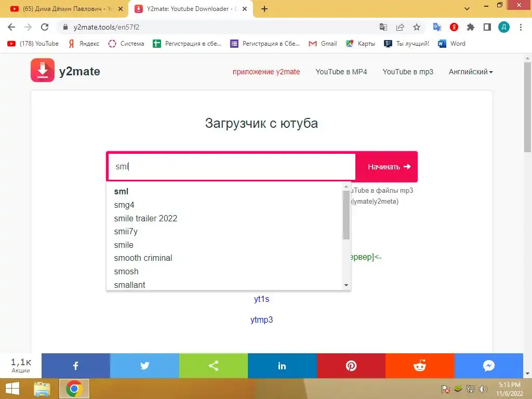The width and height of the screenshot is (532, 399).
Task: Open the YouTube в mp3 link
Action: pyautogui.click(x=408, y=72)
